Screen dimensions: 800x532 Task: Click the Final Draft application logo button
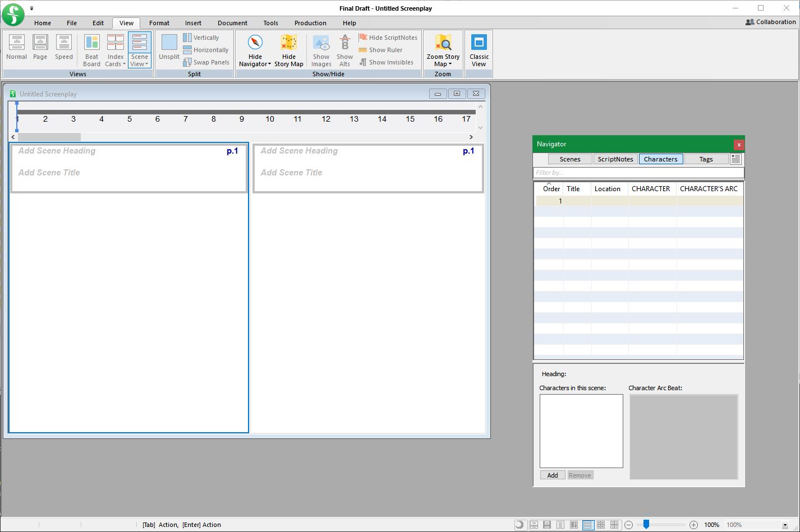13,15
